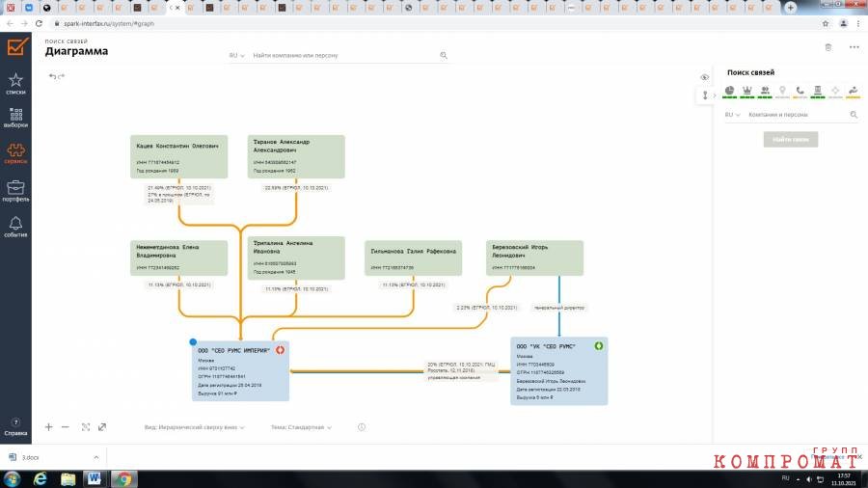Viewport: 868px width, 488px height.
Task: Toggle hand with coin link filter
Action: (854, 92)
